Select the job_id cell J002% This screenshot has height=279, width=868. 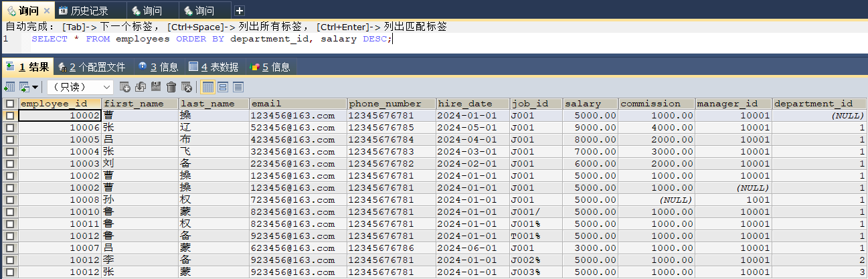click(535, 260)
